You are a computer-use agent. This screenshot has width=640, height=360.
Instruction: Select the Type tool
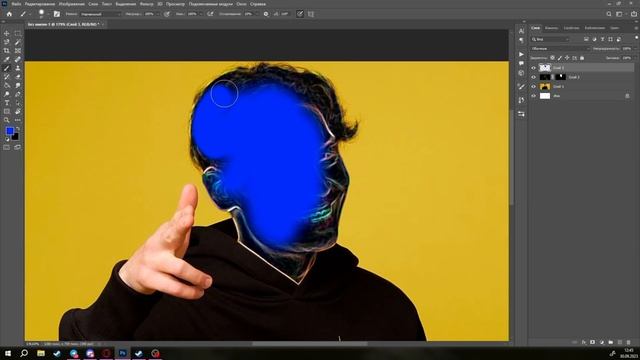[7, 103]
